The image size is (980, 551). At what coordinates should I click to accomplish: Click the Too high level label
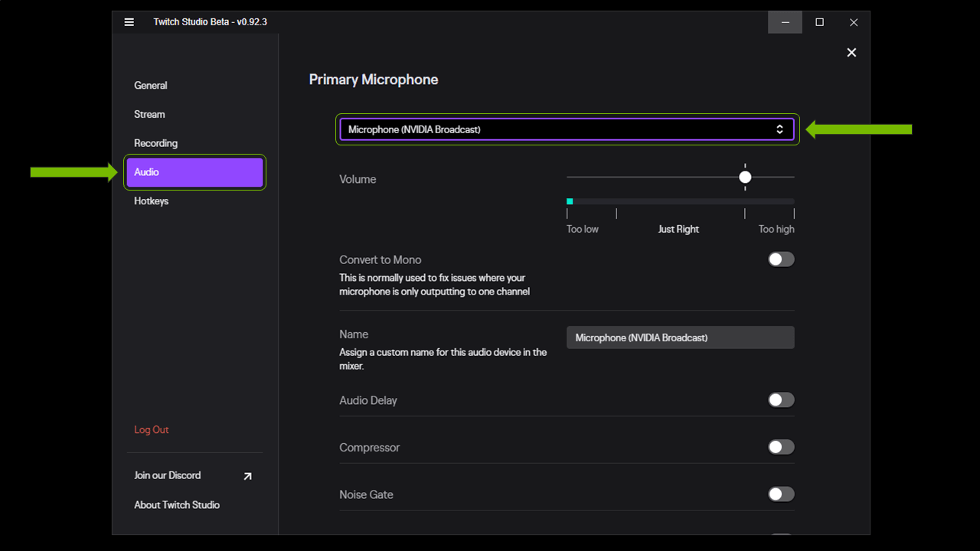(776, 229)
